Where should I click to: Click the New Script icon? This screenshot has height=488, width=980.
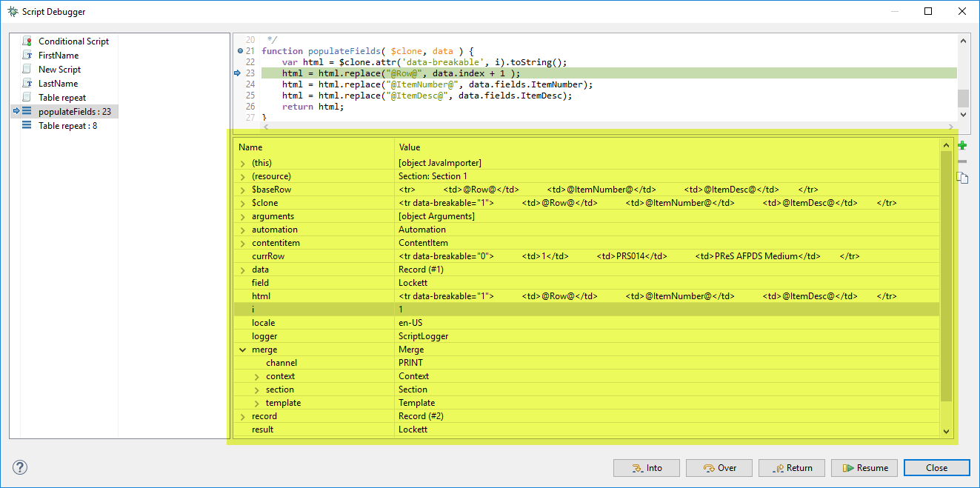[27, 70]
